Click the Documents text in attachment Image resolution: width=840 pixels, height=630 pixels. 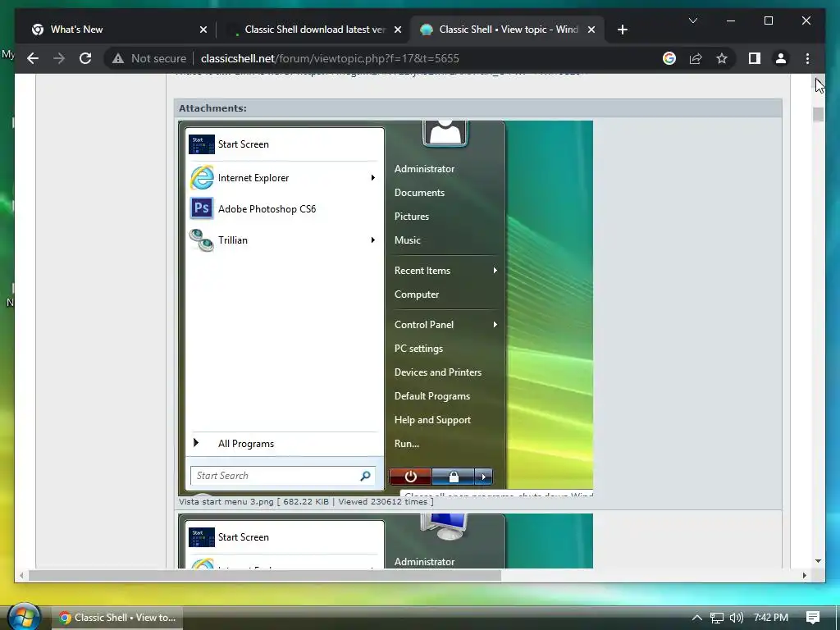click(419, 193)
